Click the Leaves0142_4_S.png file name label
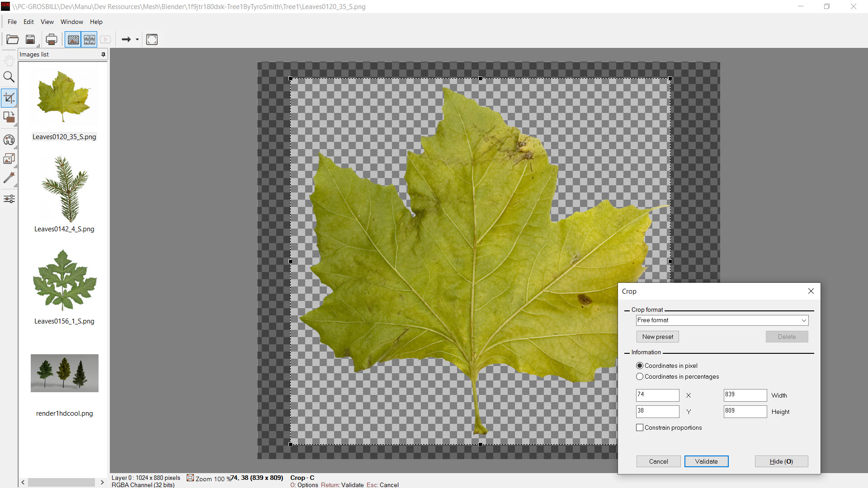Viewport: 868px width, 488px height. 64,229
